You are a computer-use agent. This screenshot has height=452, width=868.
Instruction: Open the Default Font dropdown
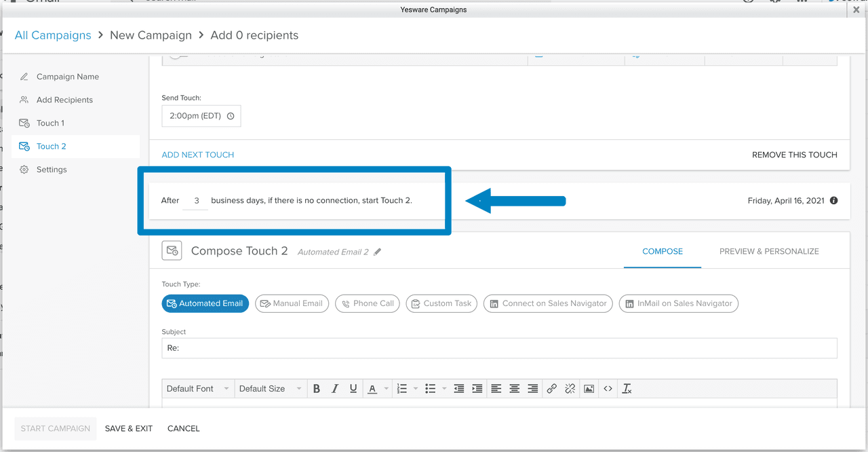(198, 389)
